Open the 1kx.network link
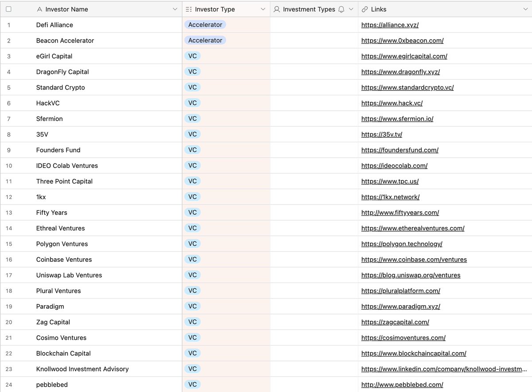The height and width of the screenshot is (392, 532). pyautogui.click(x=391, y=197)
